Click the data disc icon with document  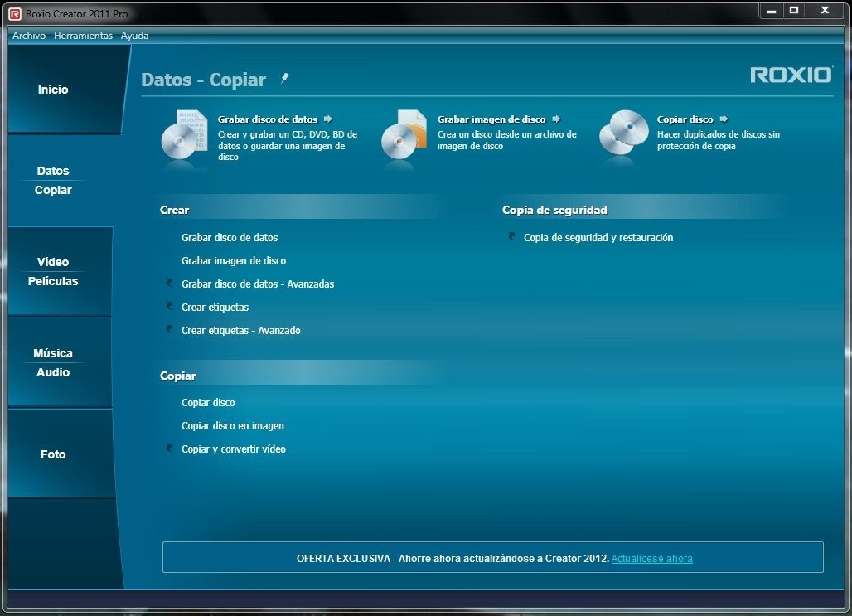pos(184,135)
